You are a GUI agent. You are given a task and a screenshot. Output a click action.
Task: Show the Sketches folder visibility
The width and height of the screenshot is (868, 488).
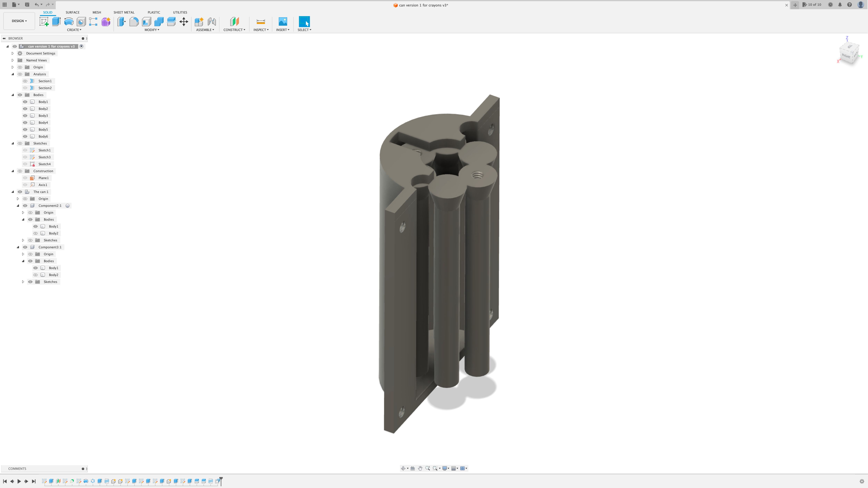coord(20,143)
